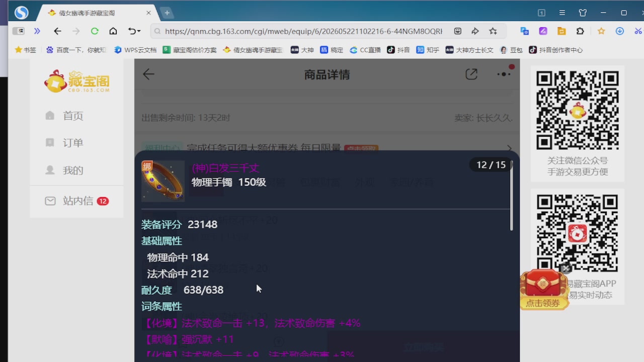Click the 点击领取 coupon badge
The width and height of the screenshot is (644, 362).
(361, 148)
